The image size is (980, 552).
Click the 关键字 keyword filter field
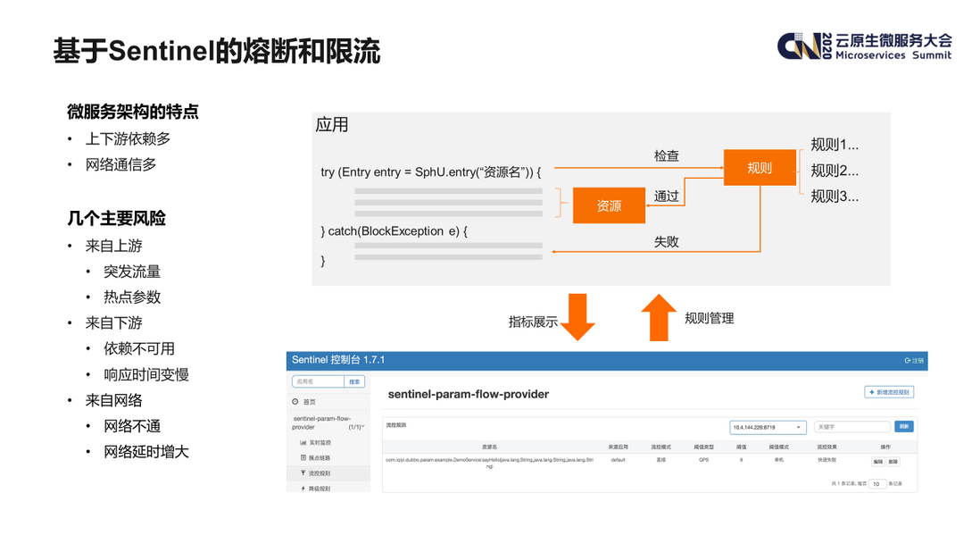851,427
